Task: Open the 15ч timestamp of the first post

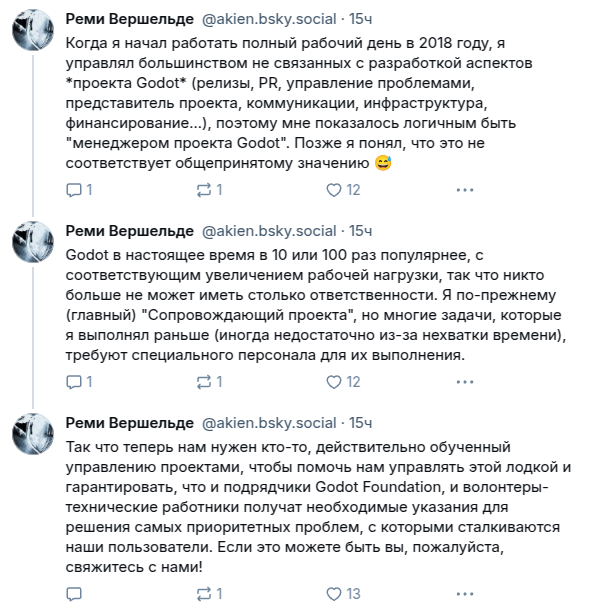Action: (361, 19)
